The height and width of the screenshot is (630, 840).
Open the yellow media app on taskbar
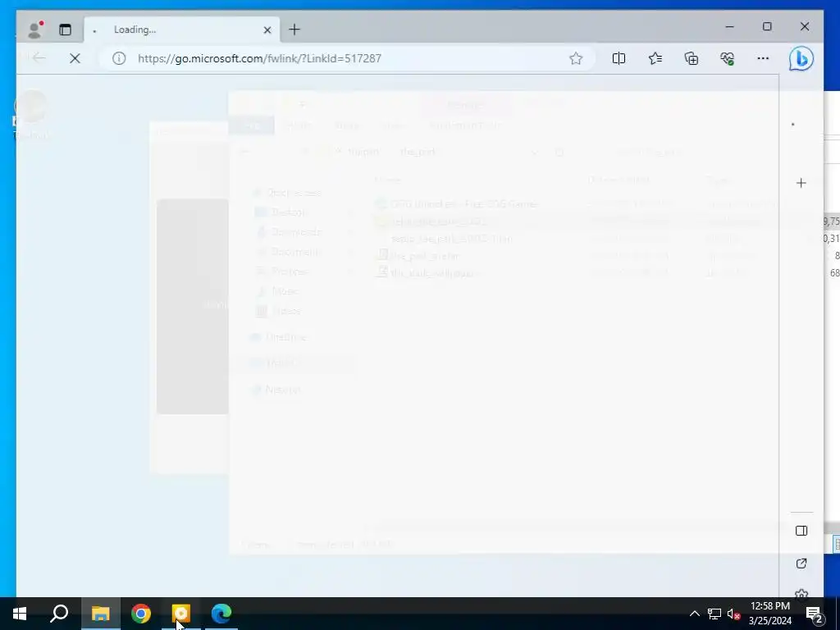coord(181,614)
